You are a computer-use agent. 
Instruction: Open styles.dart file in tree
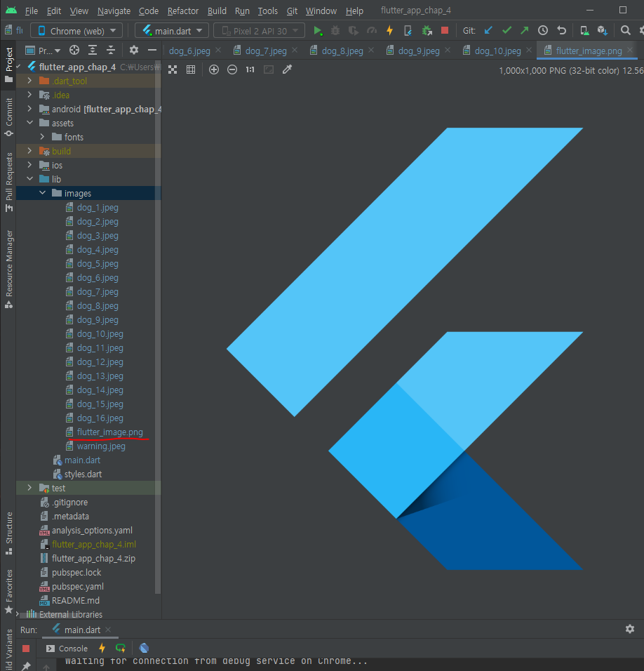click(83, 474)
